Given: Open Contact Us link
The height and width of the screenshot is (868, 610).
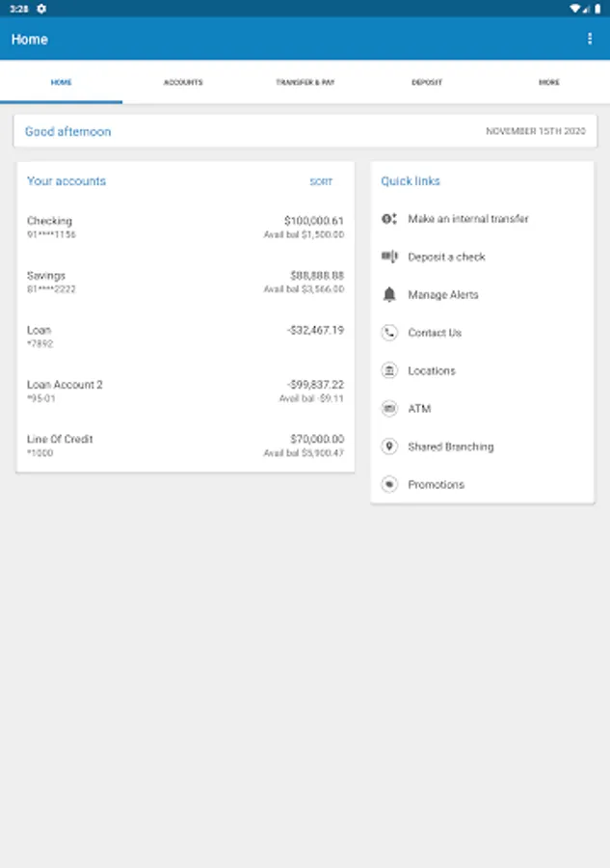Looking at the screenshot, I should 482,333.
